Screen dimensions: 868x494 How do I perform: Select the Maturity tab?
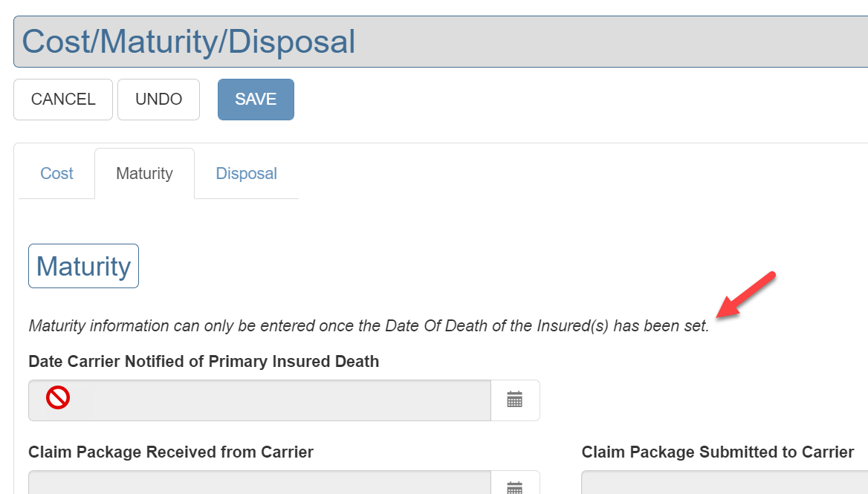click(144, 174)
